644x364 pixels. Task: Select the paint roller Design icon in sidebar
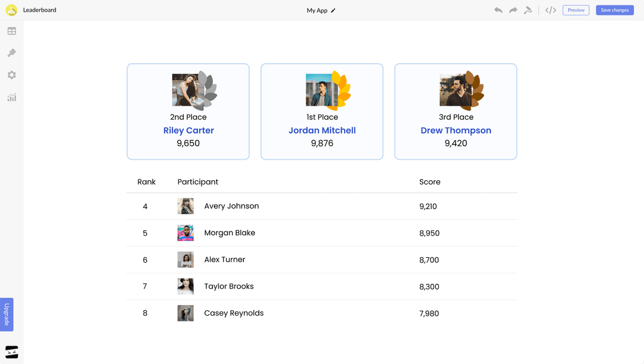tap(11, 53)
